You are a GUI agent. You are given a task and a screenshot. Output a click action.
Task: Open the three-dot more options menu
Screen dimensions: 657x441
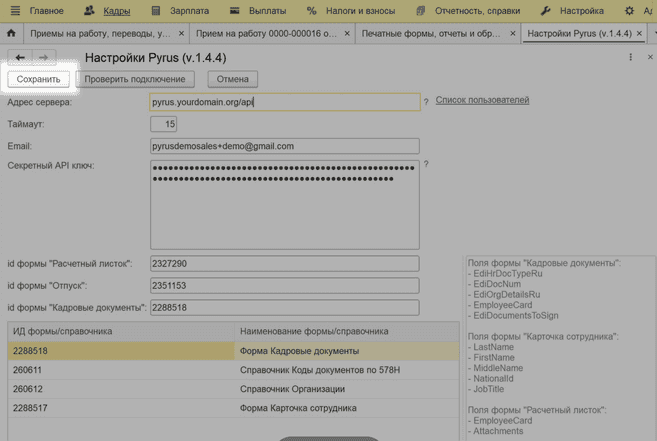630,58
